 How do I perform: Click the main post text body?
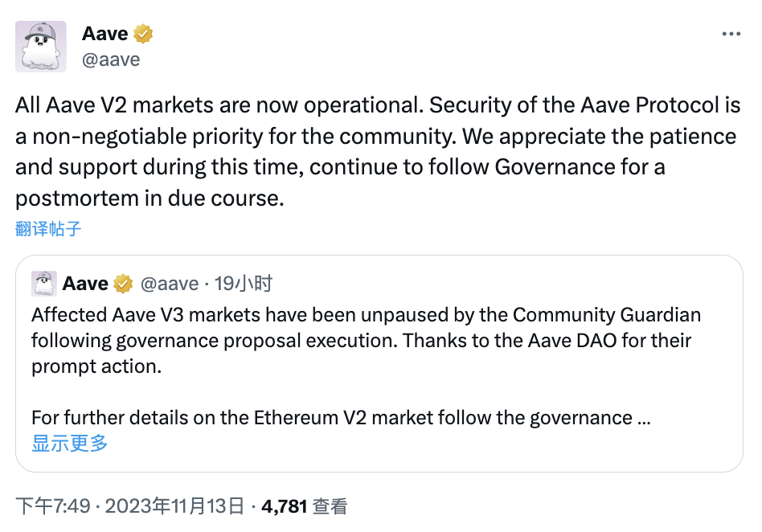[322, 151]
